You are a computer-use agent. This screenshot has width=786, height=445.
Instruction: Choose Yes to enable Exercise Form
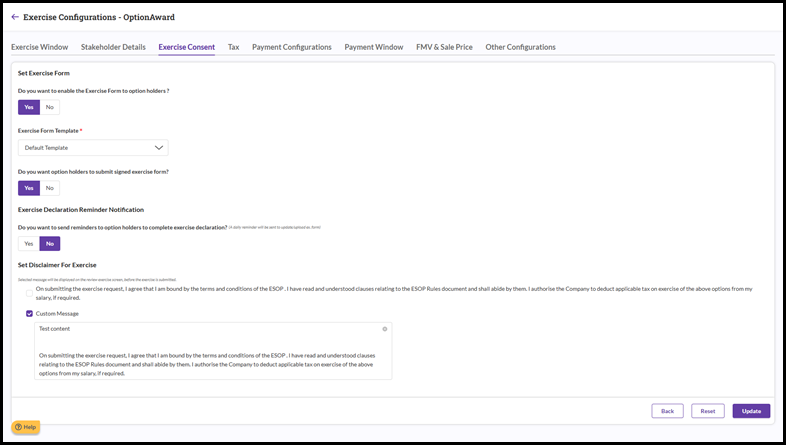click(29, 107)
